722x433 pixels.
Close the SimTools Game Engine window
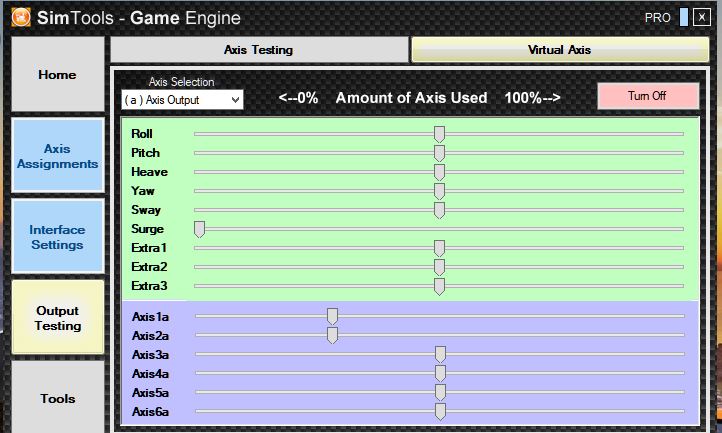[x=702, y=18]
